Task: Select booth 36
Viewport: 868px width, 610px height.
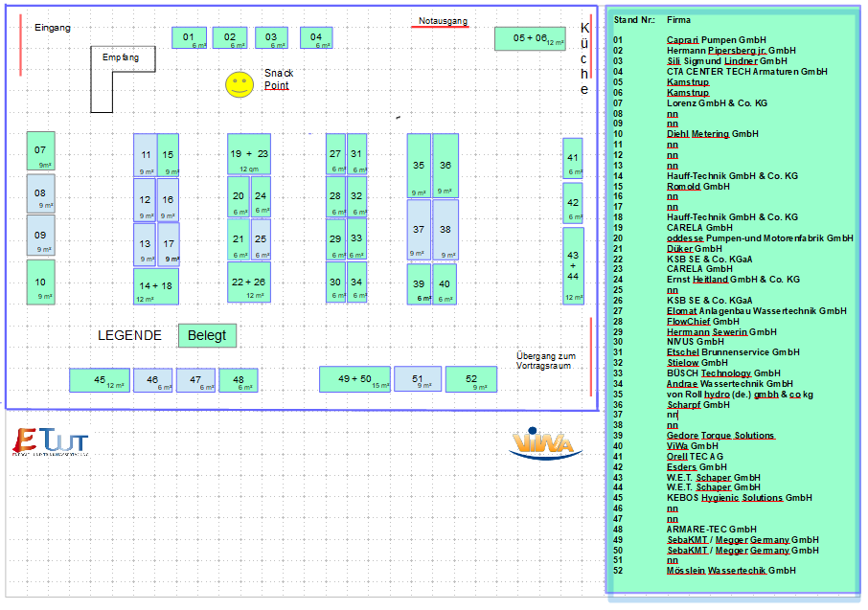Action: coord(445,165)
